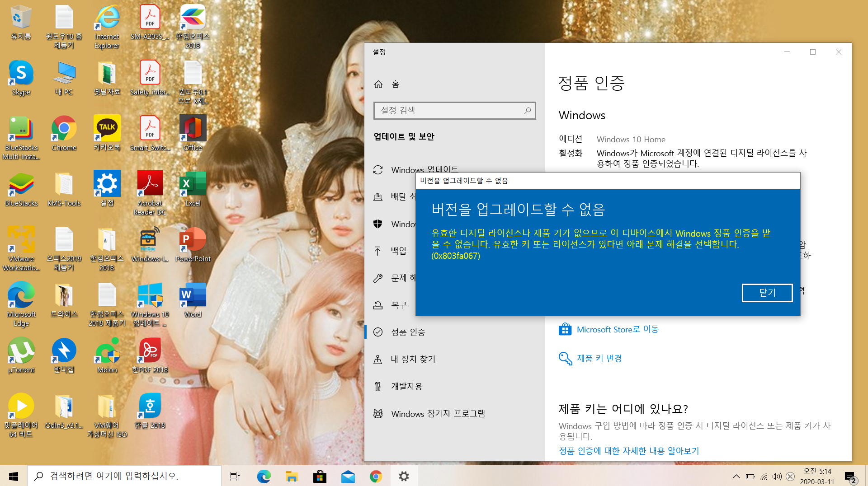Open Microsoft Edge desktop shortcut
This screenshot has width=868, height=486.
(x=21, y=304)
